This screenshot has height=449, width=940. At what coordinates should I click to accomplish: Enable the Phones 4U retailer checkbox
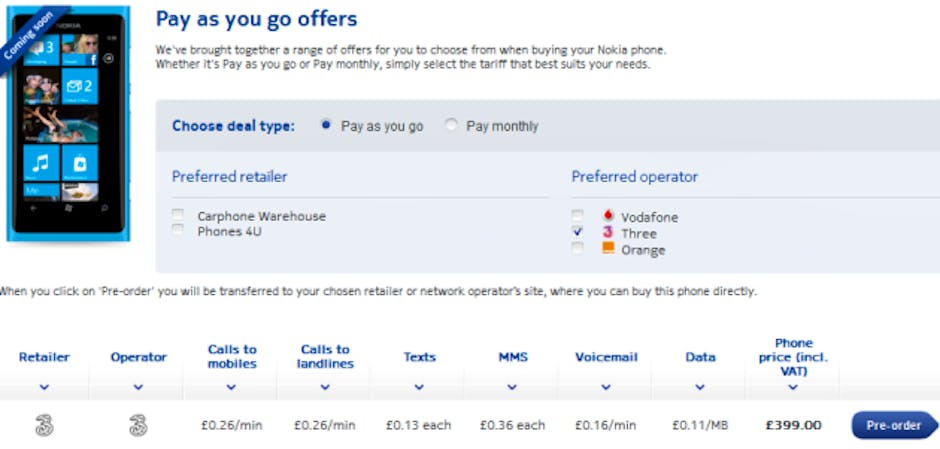[178, 229]
